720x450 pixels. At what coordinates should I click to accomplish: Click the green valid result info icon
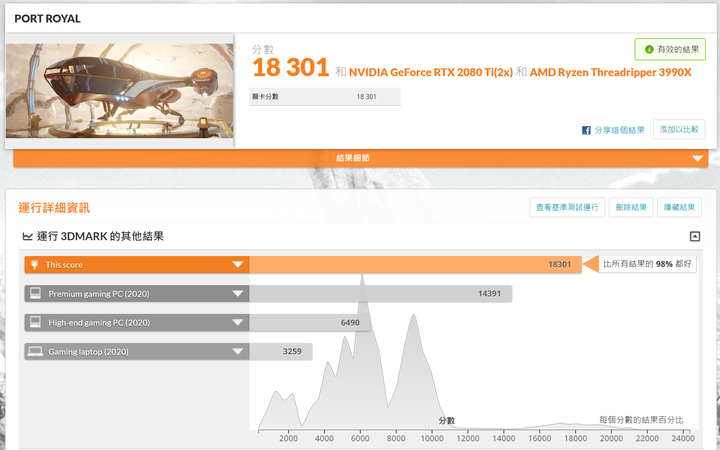click(649, 49)
